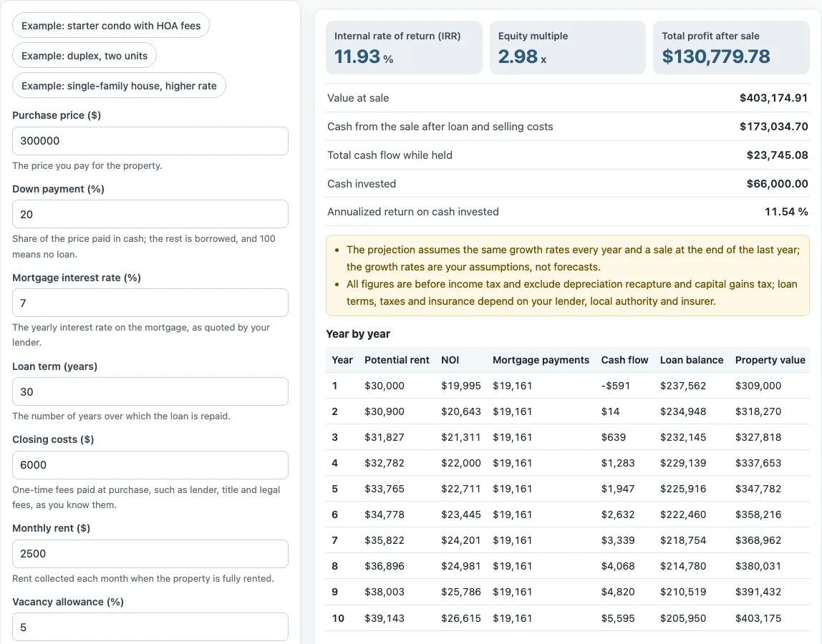Select annualized return value 11.54 %
822x644 pixels.
pos(785,212)
